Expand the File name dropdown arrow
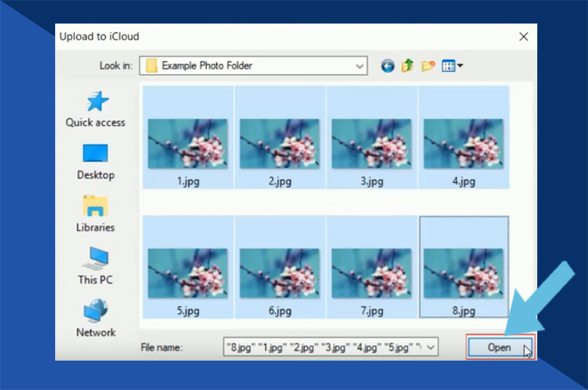Viewport: 588px width, 390px height. (x=431, y=347)
